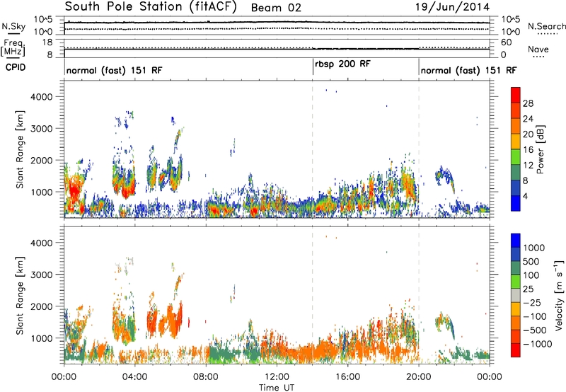The height and width of the screenshot is (392, 566).
Task: Click the "Power [dB]" colorbar title
Action: click(x=540, y=149)
